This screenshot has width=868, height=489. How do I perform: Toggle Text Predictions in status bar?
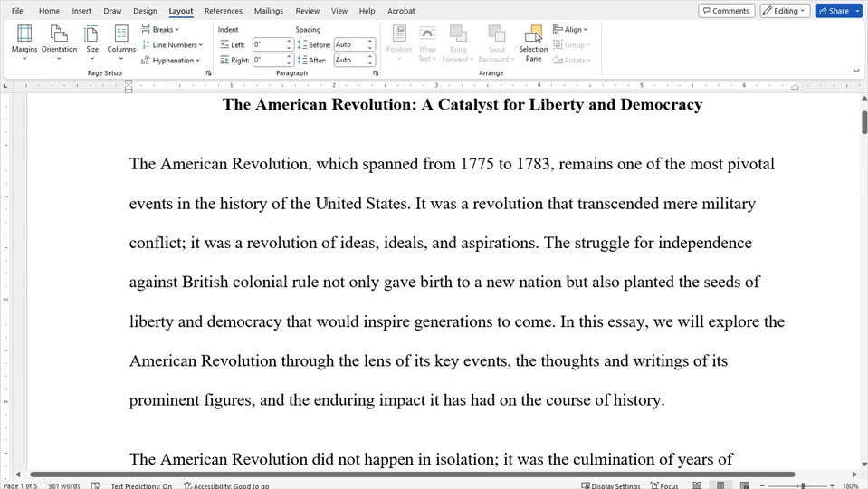coord(140,485)
